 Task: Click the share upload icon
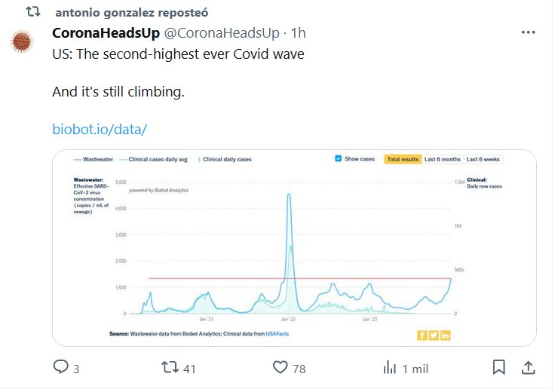point(529,367)
